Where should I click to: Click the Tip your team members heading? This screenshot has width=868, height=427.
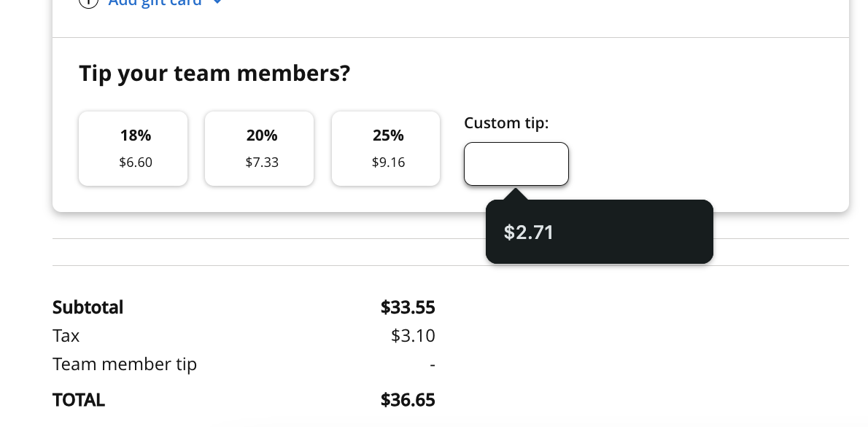pyautogui.click(x=214, y=73)
